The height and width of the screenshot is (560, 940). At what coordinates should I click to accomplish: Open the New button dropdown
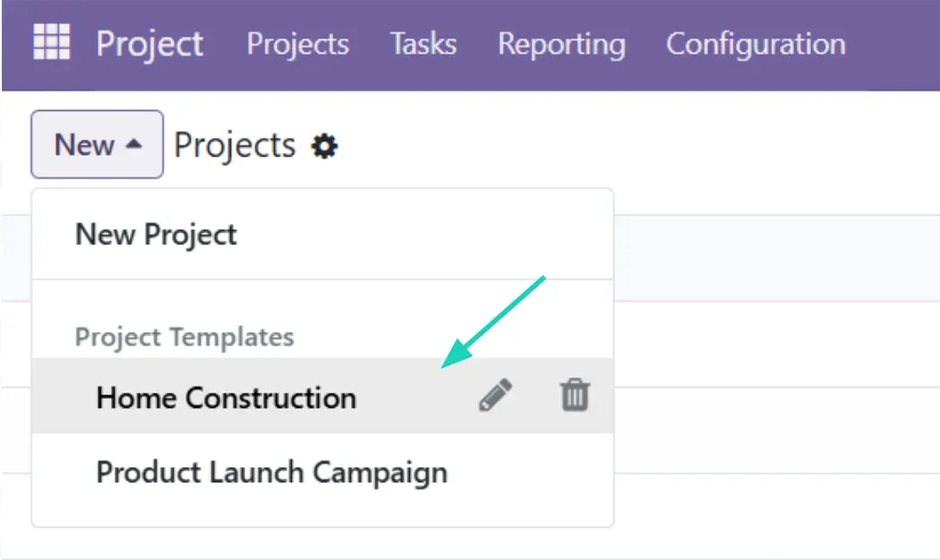97,143
